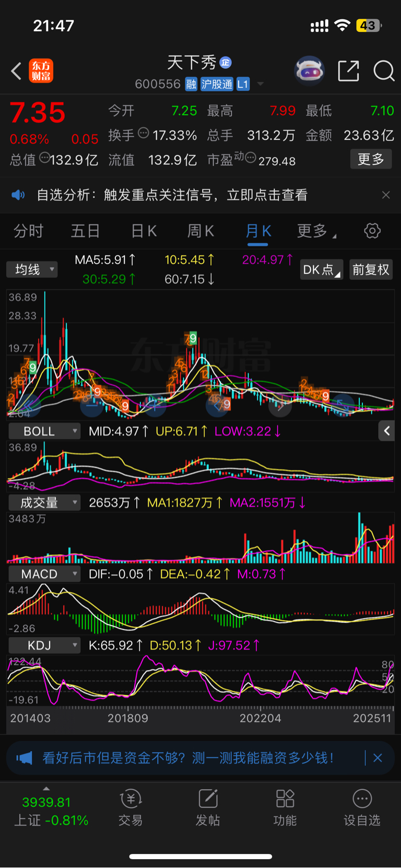Tap the megaphone icon in promo banner
The height and width of the screenshot is (868, 401).
[24, 758]
